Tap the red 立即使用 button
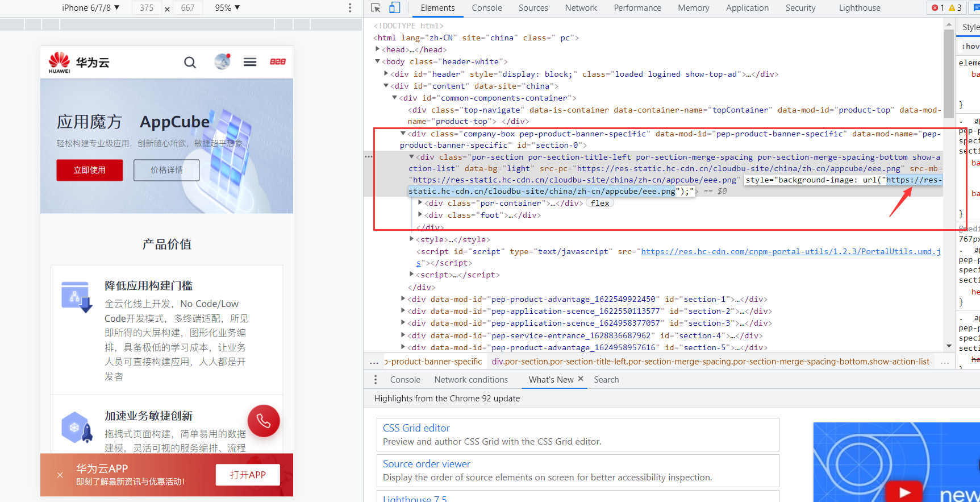Screen dimensions: 980x502 (90, 170)
